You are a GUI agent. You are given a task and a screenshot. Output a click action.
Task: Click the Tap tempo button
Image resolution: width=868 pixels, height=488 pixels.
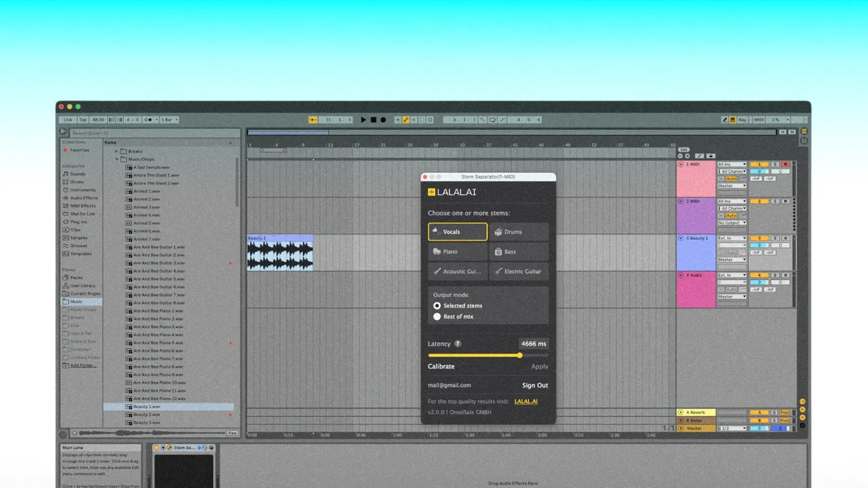[x=83, y=120]
